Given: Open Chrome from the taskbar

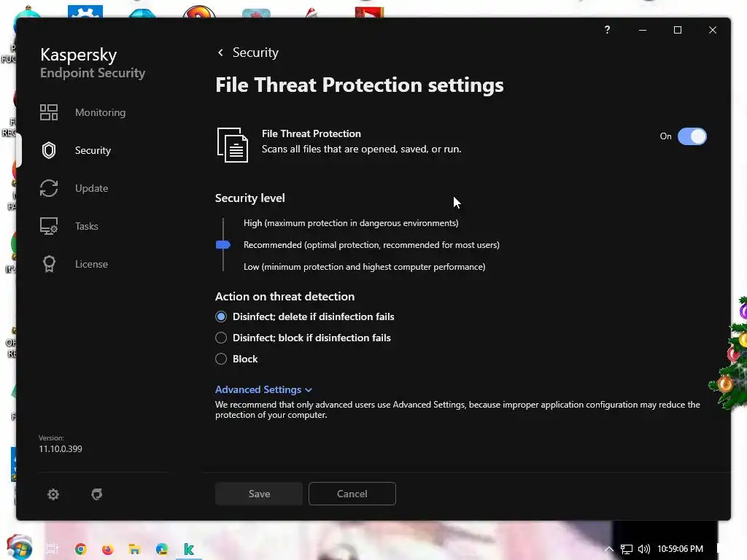Looking at the screenshot, I should click(80, 549).
